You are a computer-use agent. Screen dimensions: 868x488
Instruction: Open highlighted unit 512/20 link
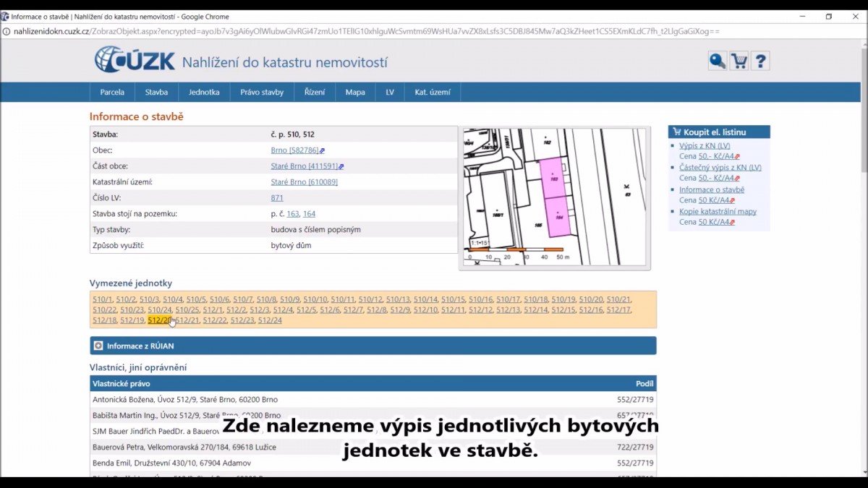click(160, 320)
